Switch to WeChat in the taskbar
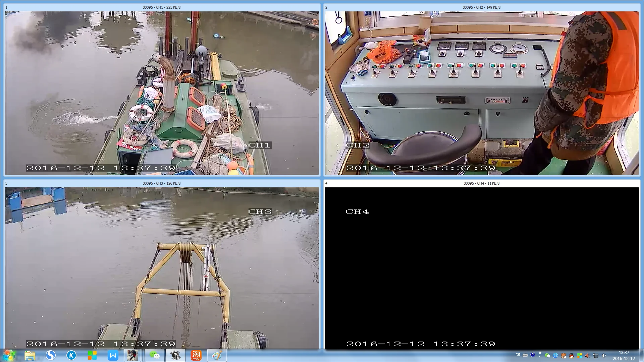 tap(154, 355)
